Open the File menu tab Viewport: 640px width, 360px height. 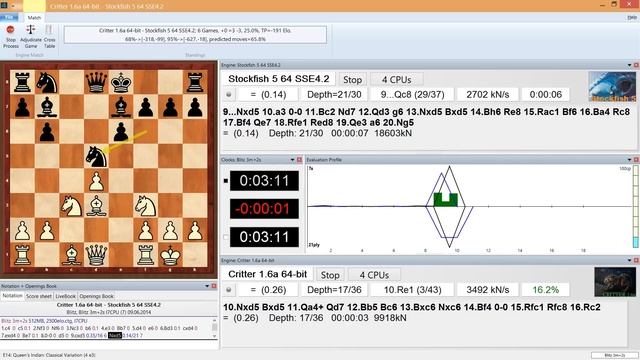[x=9, y=18]
